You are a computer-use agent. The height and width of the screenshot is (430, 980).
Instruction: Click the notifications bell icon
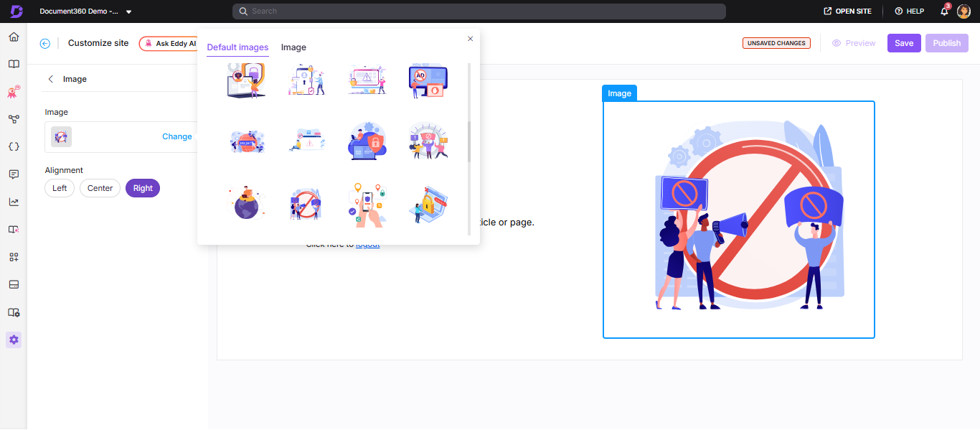tap(944, 11)
